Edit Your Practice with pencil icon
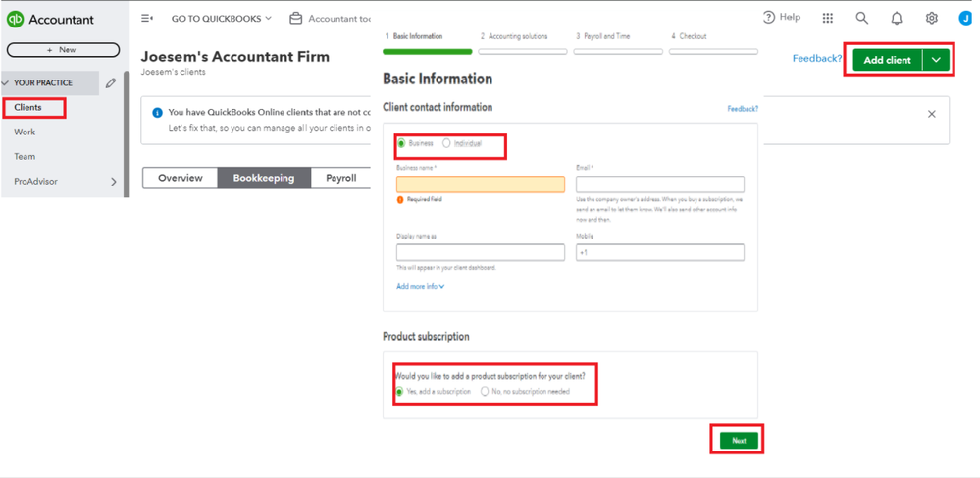This screenshot has width=980, height=478. click(x=111, y=83)
